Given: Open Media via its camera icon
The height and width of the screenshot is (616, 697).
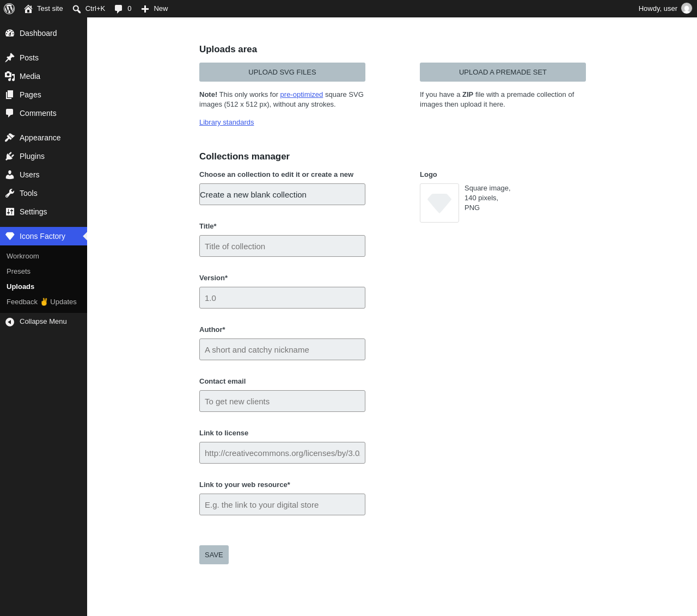Looking at the screenshot, I should [x=10, y=76].
